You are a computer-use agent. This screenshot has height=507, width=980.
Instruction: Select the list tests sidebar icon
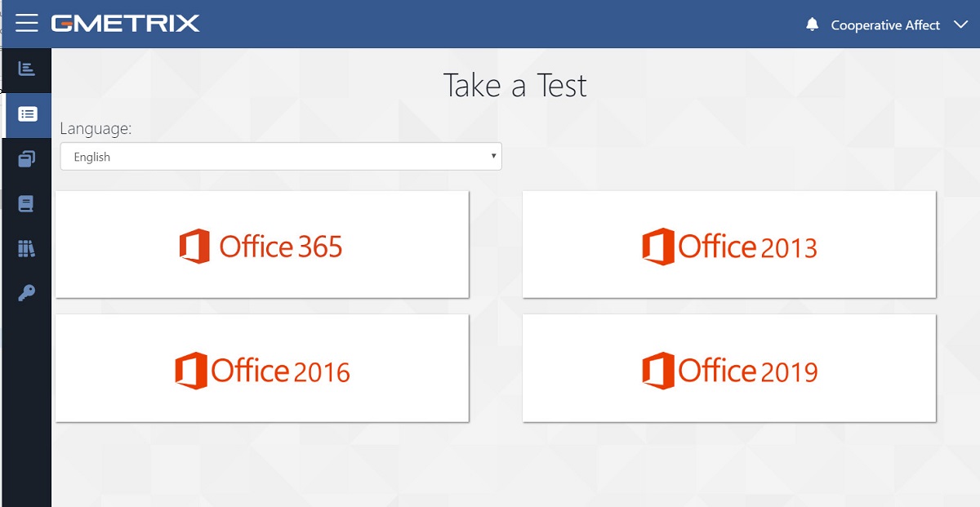pyautogui.click(x=27, y=114)
